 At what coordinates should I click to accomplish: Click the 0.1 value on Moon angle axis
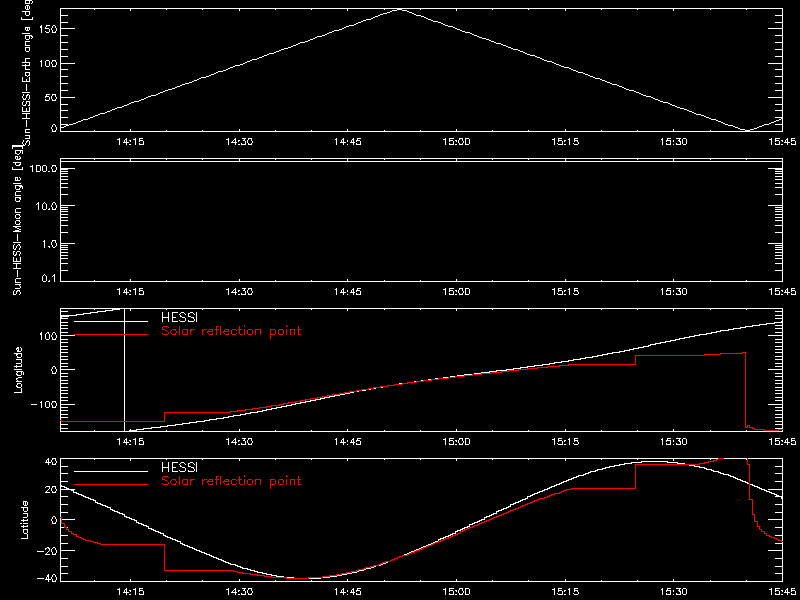(x=50, y=280)
